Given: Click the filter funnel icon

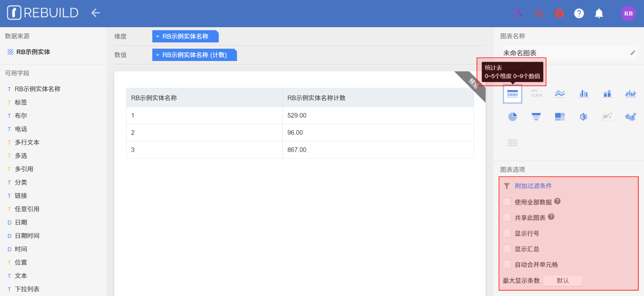Looking at the screenshot, I should pyautogui.click(x=506, y=186).
